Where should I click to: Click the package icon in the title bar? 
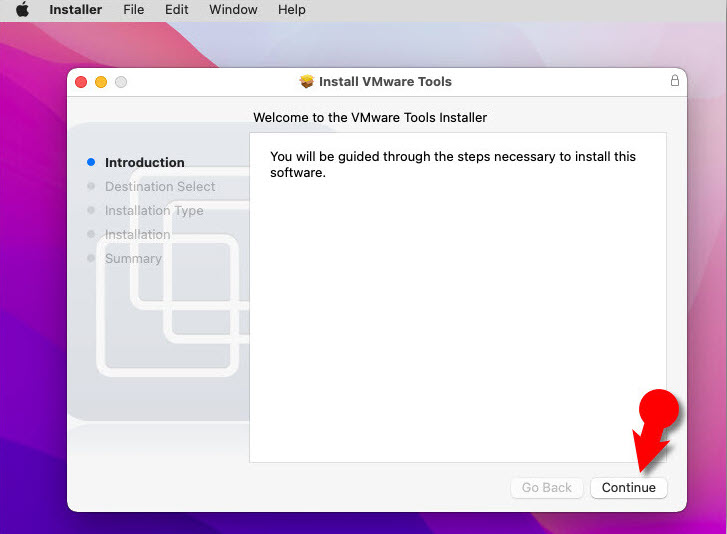tap(307, 82)
